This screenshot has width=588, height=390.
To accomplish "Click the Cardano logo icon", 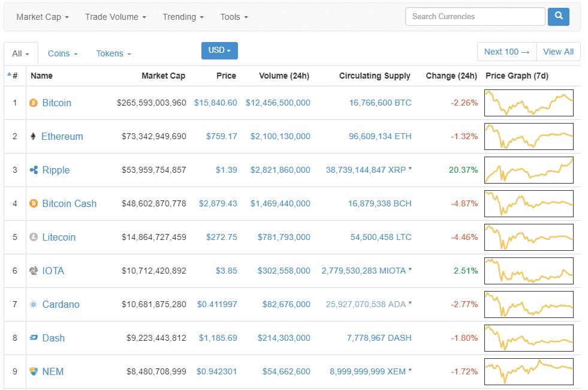I will tap(34, 304).
